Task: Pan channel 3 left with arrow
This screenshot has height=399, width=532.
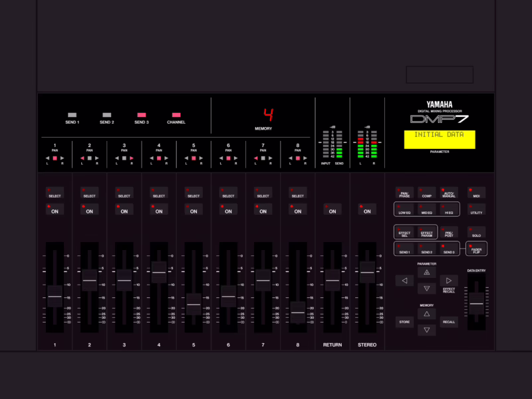Action: 117,158
